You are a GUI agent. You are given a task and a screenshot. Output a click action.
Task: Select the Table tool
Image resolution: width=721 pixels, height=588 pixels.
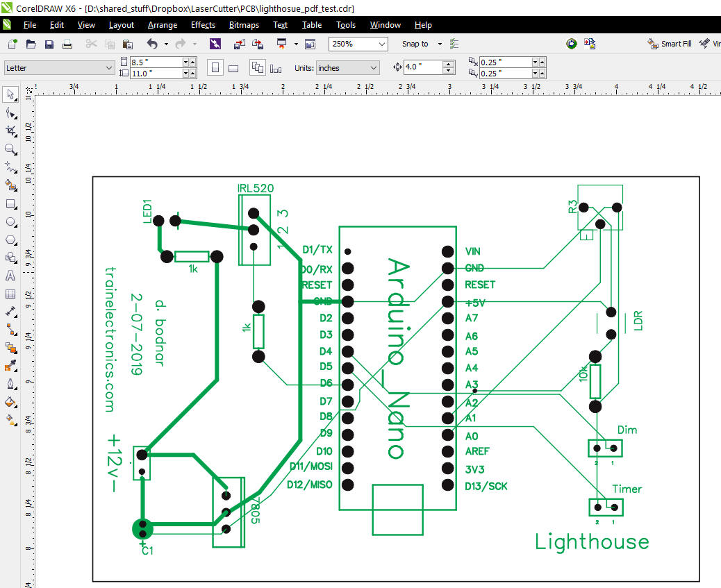click(10, 294)
